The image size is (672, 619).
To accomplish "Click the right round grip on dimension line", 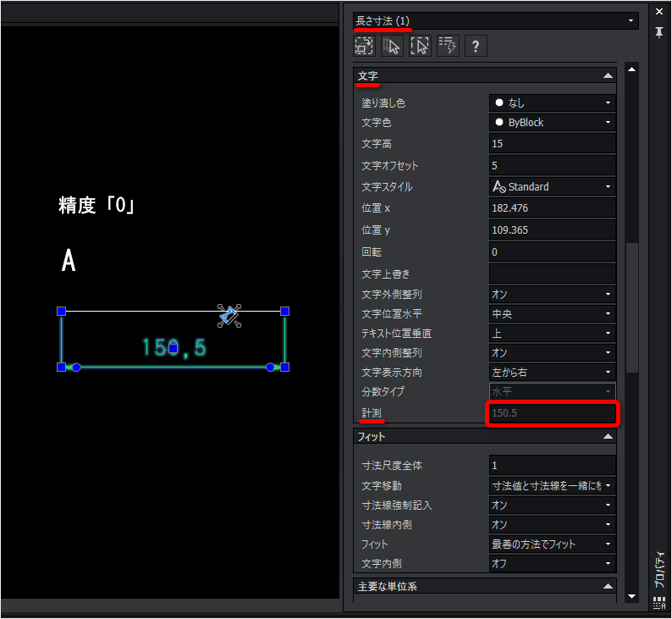I will (270, 368).
